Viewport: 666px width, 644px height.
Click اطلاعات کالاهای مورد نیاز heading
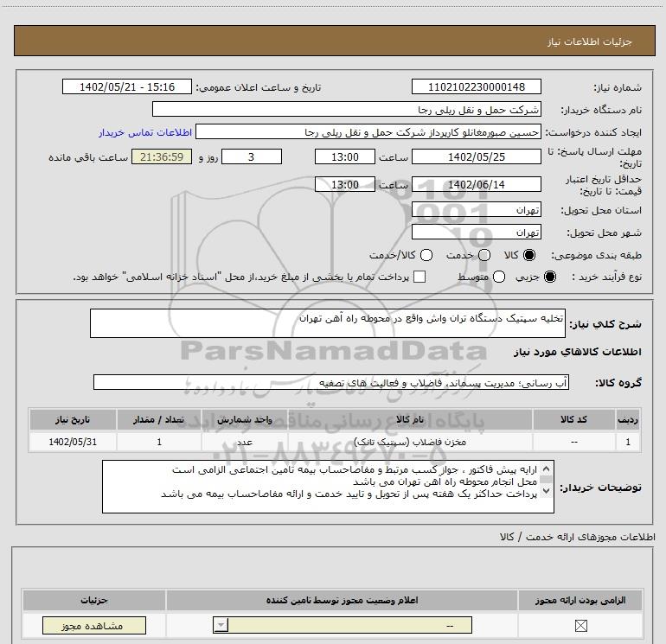pos(577,352)
